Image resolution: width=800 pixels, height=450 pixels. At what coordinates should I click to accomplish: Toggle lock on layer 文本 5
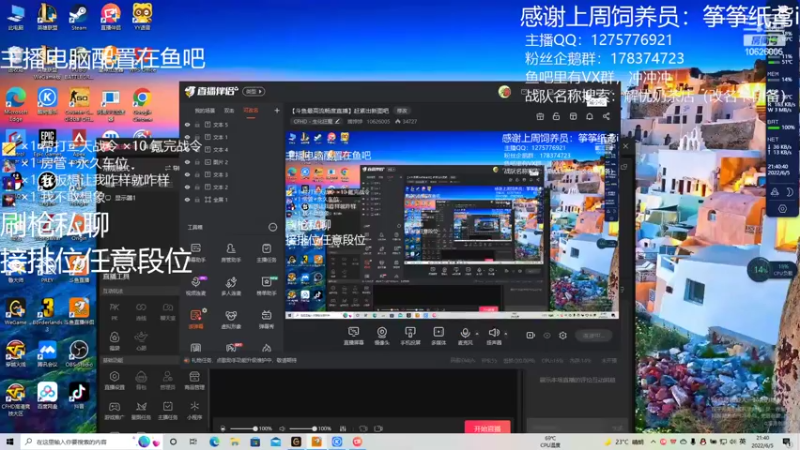point(197,124)
